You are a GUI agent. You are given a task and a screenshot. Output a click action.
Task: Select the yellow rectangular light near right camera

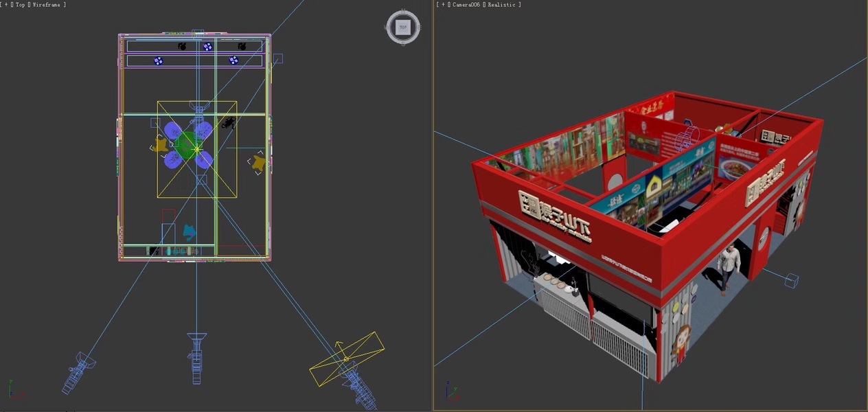tap(347, 358)
